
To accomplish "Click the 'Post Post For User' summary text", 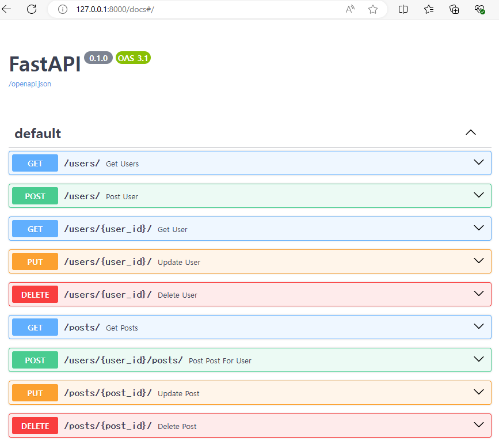I will tap(220, 360).
